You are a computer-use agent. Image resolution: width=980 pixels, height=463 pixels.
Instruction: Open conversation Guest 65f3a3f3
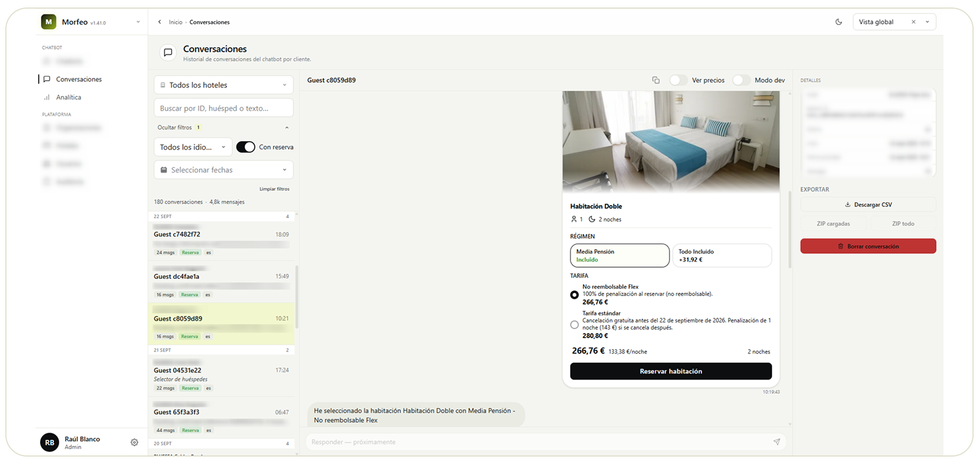[x=222, y=418]
